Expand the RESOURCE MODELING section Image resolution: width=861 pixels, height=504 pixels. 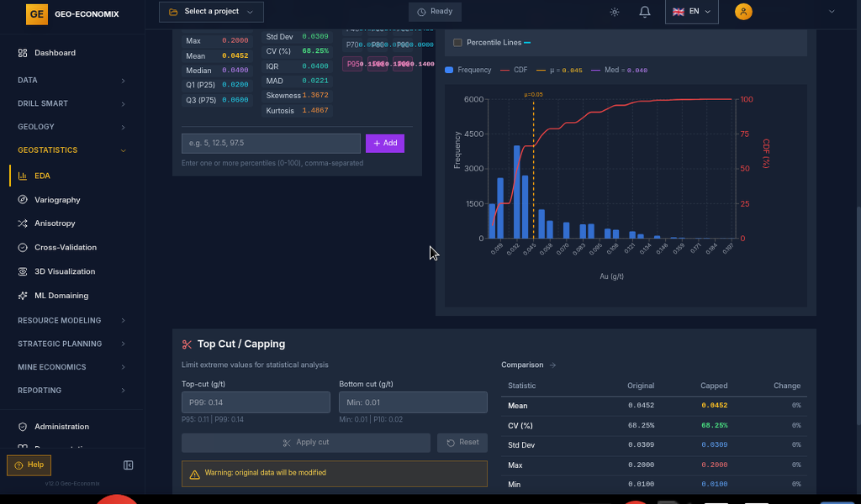(71, 320)
